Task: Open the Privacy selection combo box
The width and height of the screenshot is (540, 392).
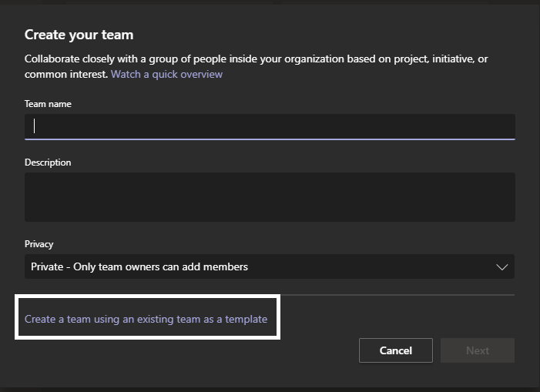Action: pos(270,266)
